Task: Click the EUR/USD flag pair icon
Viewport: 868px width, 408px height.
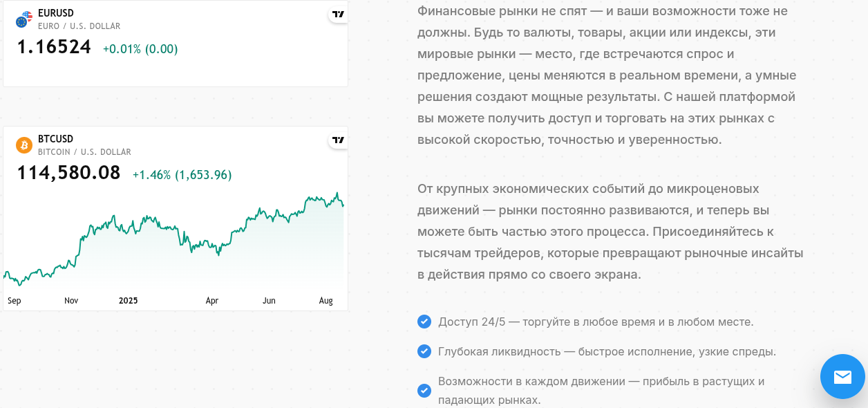Action: [23, 19]
